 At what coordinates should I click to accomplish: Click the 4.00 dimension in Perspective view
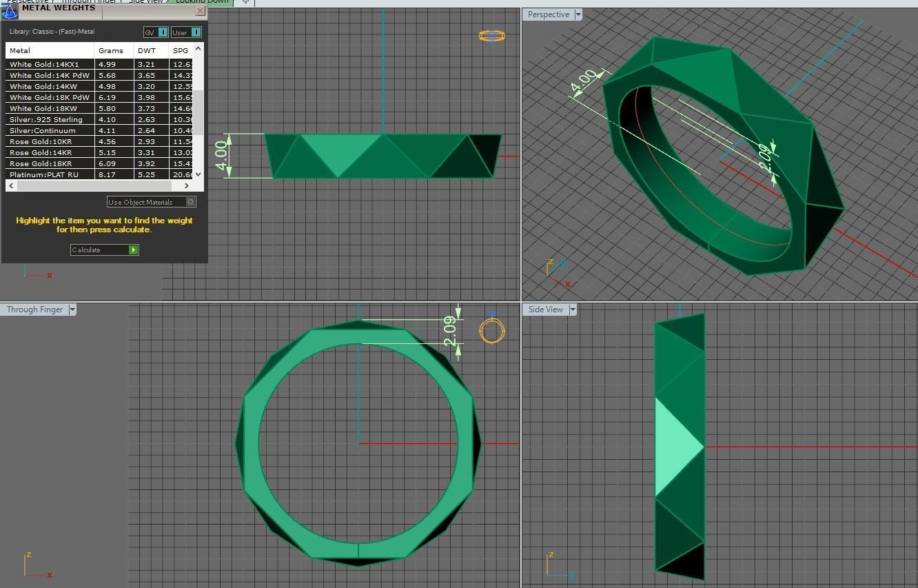[x=584, y=80]
